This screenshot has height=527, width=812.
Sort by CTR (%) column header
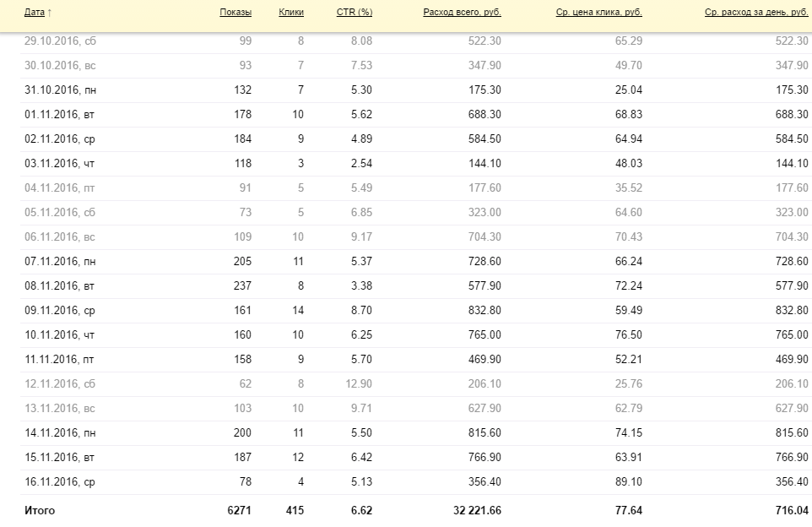coord(355,13)
